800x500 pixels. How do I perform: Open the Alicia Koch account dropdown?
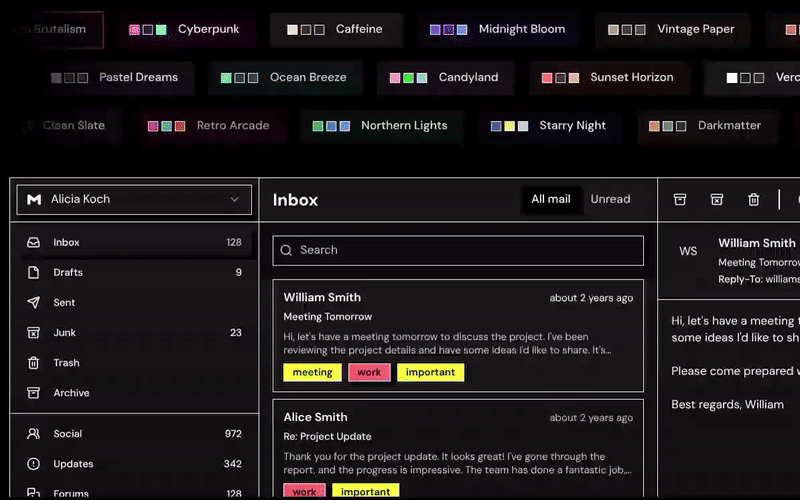pos(134,199)
